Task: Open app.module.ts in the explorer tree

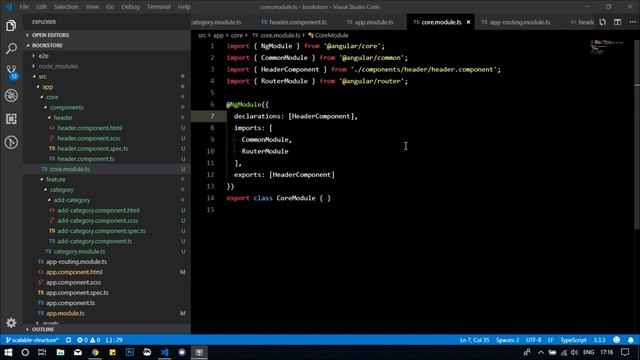Action: (65, 313)
